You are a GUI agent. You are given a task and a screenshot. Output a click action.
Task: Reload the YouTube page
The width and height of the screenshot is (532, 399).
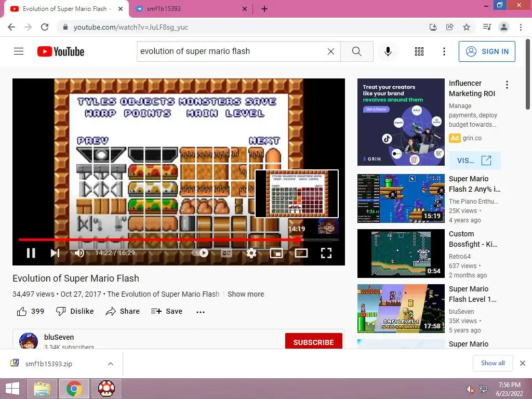click(x=45, y=27)
